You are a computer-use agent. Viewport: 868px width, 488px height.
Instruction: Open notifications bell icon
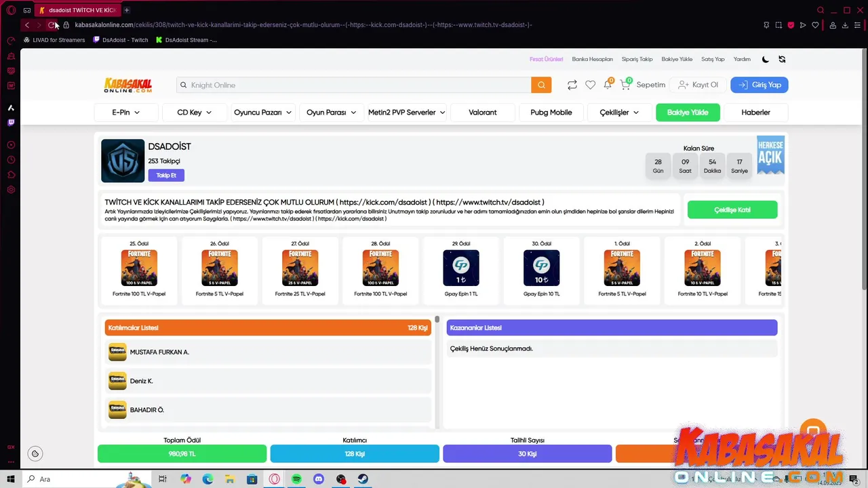pos(608,85)
